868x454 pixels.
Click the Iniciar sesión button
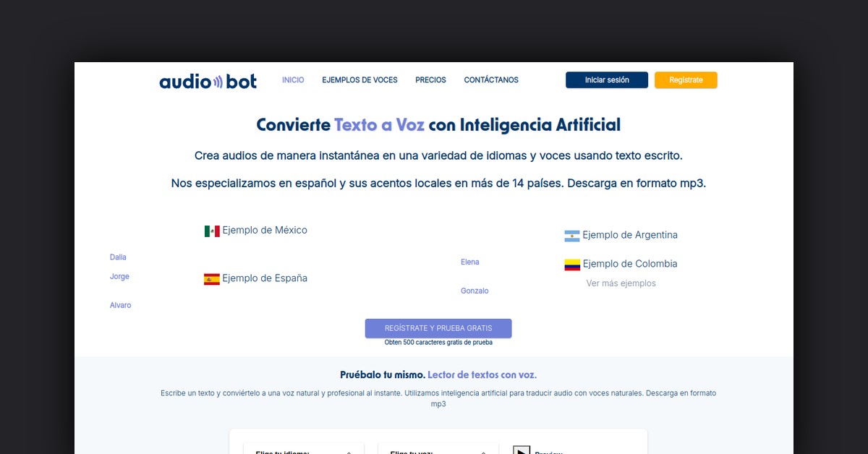pos(606,80)
